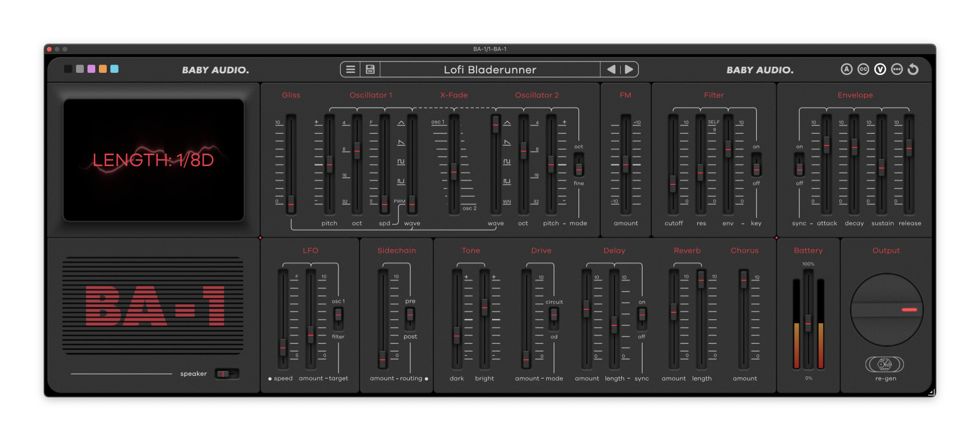Click the LENGTH: 1/8D display screen
The image size is (980, 441).
coord(154,160)
